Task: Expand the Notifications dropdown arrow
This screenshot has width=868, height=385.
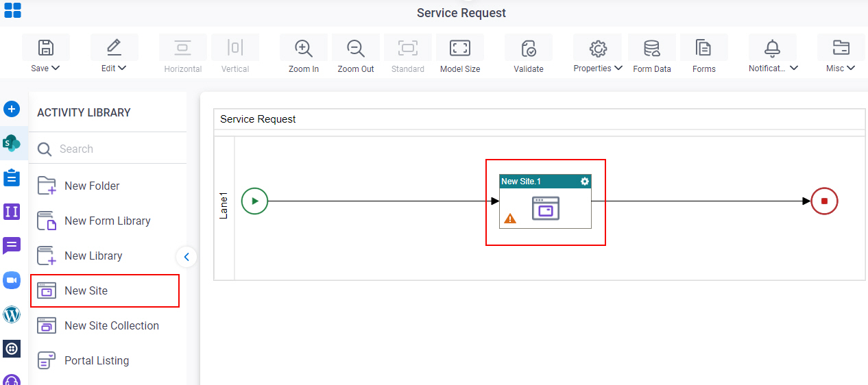Action: [794, 68]
